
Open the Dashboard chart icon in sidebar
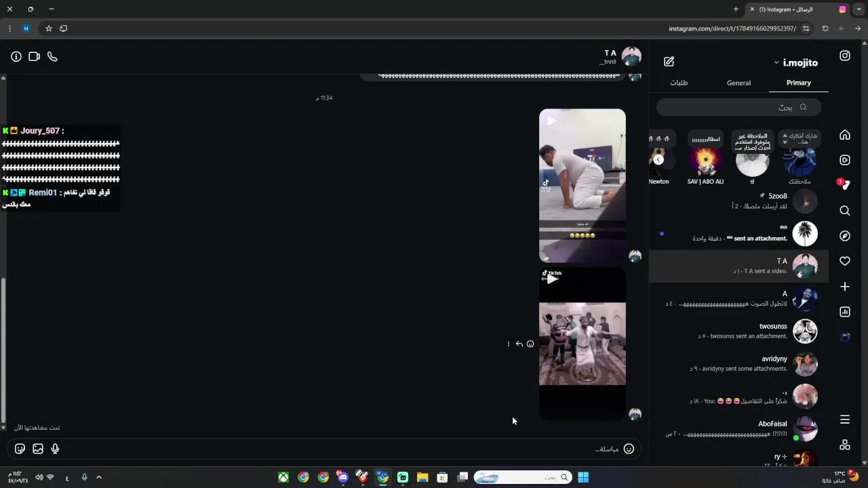tap(845, 312)
